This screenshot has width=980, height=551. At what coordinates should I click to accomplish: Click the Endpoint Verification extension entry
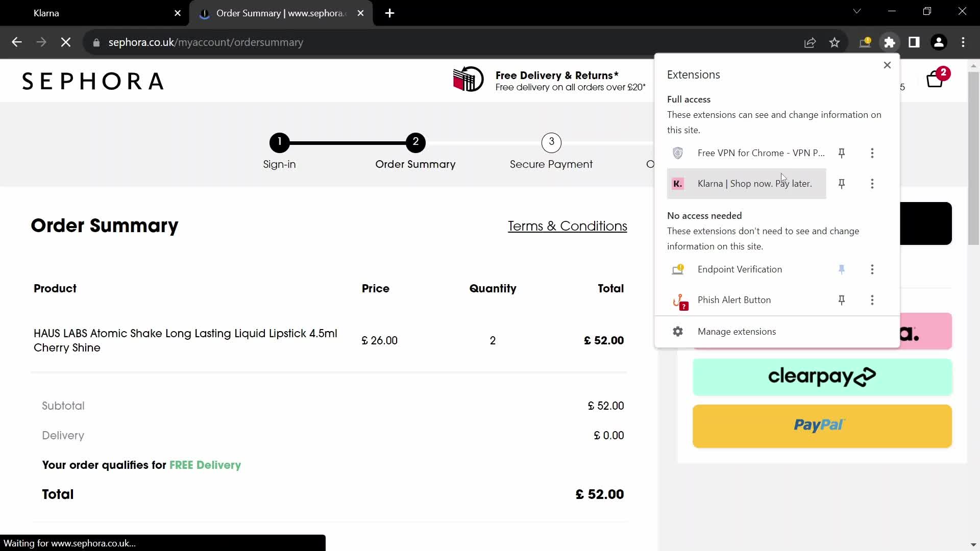click(747, 269)
